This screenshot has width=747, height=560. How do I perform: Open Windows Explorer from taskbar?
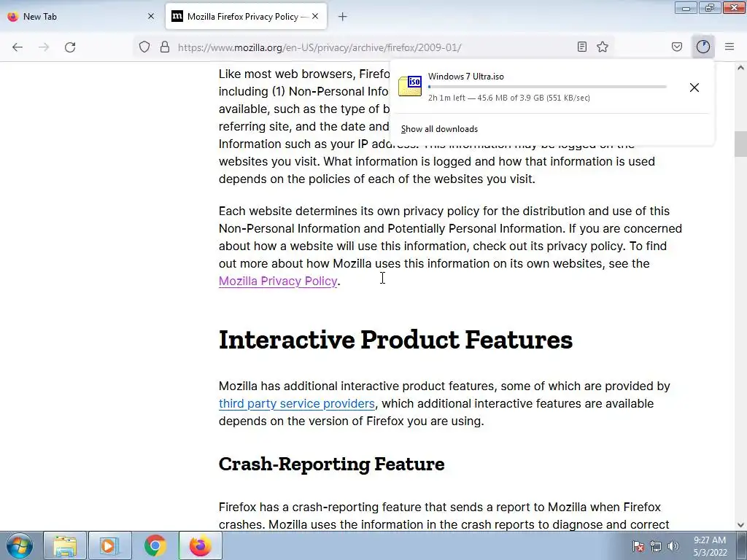[x=65, y=545]
